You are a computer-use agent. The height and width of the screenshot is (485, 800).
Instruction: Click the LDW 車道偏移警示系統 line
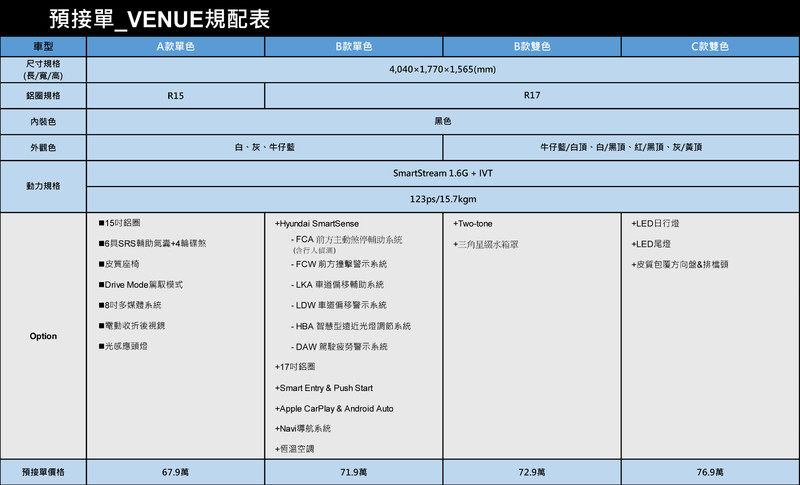pyautogui.click(x=339, y=305)
